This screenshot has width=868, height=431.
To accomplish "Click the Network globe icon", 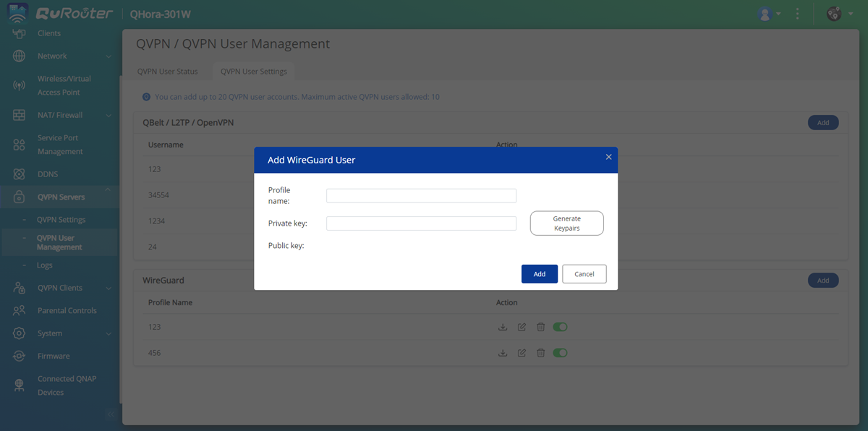I will point(20,56).
